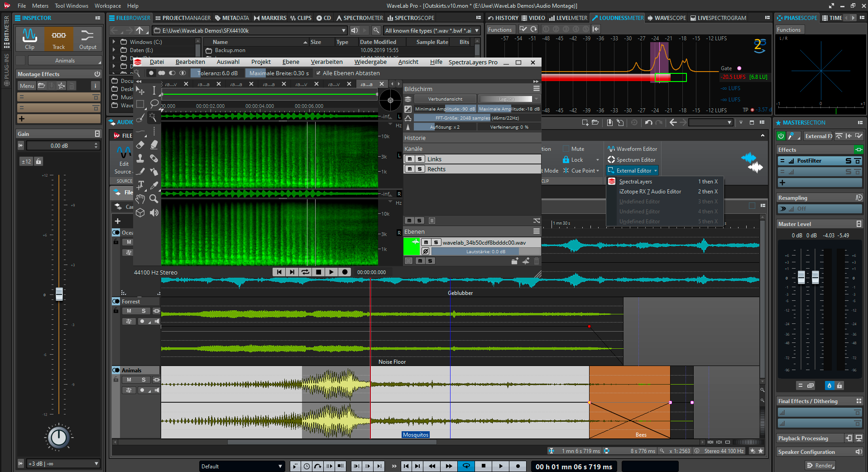Select the Hand pan tool
This screenshot has height=472, width=868.
coord(140,199)
